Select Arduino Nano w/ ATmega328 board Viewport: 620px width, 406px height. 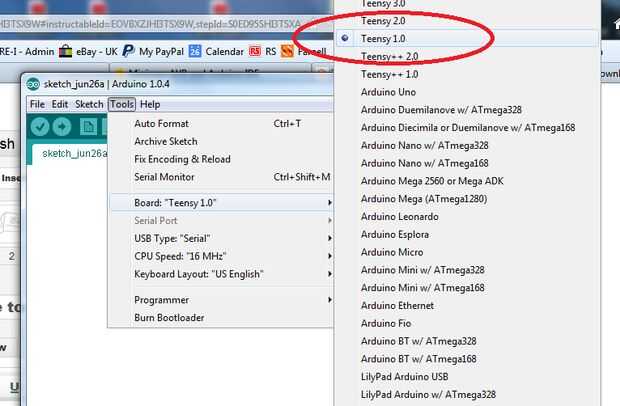click(x=467, y=145)
